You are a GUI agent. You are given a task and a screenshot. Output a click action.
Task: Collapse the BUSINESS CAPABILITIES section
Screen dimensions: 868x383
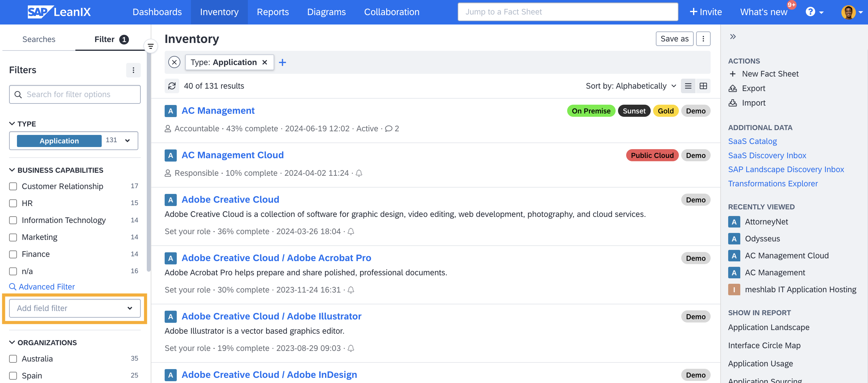[12, 170]
